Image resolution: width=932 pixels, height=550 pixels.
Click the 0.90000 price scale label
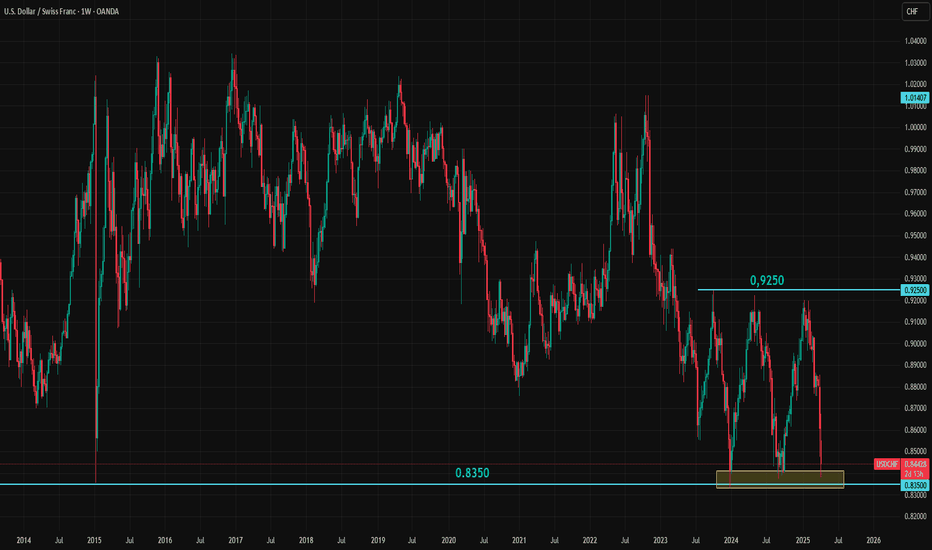click(x=915, y=344)
